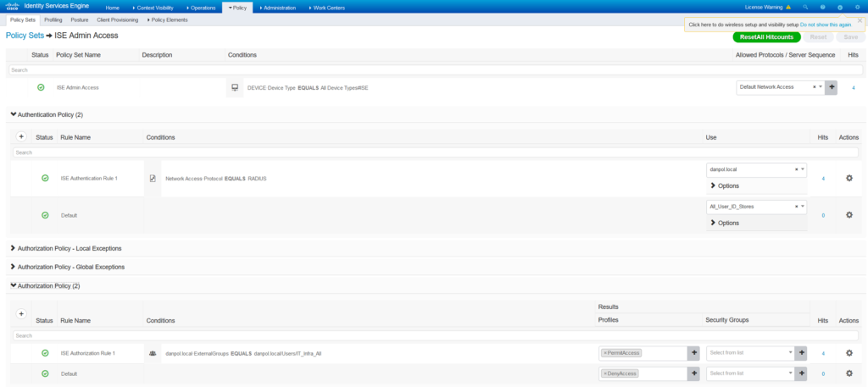Open the Home menu
Viewport: 868px width, 387px height.
click(113, 8)
